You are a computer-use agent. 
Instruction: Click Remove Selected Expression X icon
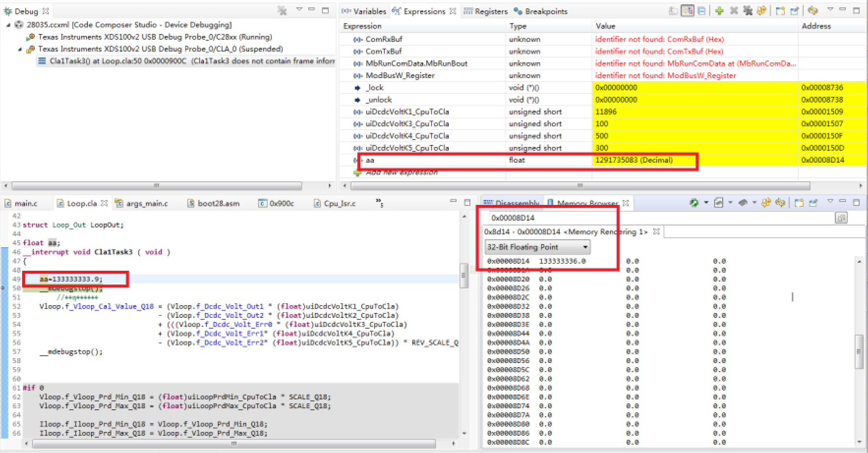tap(734, 11)
